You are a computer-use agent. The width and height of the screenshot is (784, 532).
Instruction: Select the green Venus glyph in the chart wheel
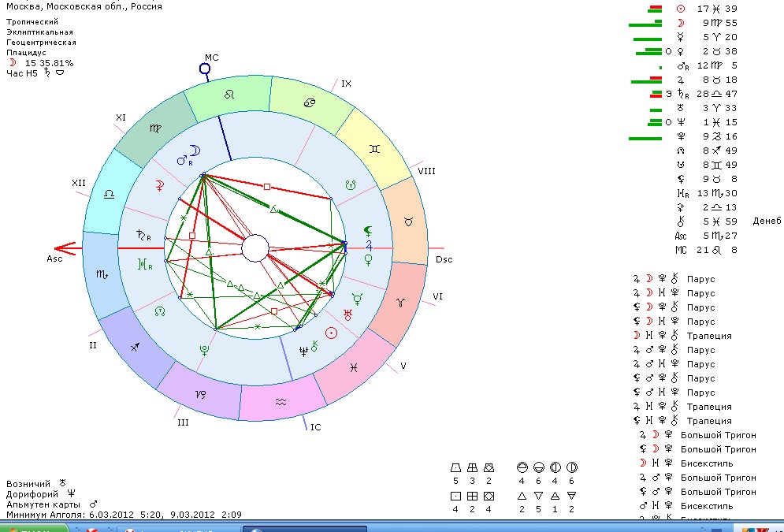click(367, 258)
